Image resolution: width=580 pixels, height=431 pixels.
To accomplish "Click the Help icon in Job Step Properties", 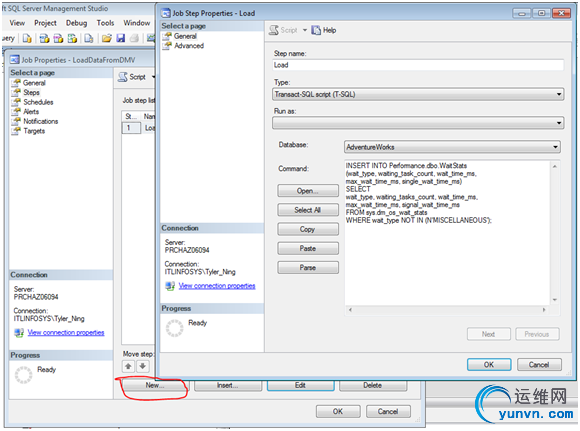I will [316, 30].
